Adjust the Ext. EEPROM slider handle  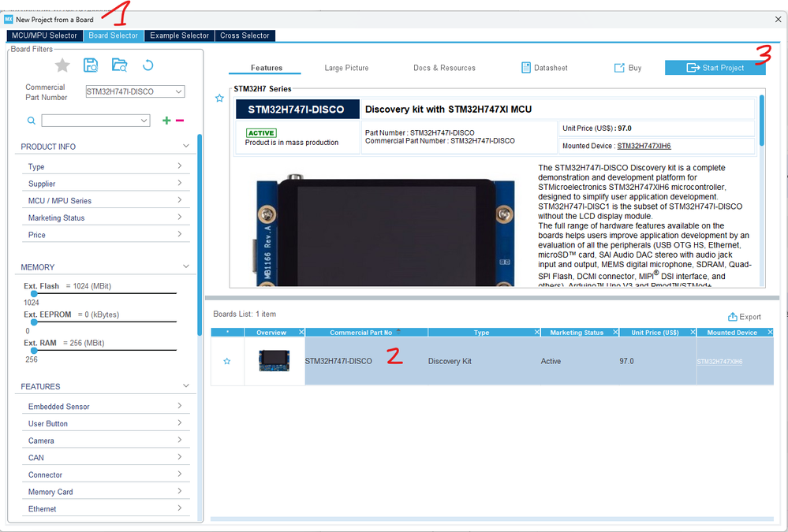pos(34,322)
